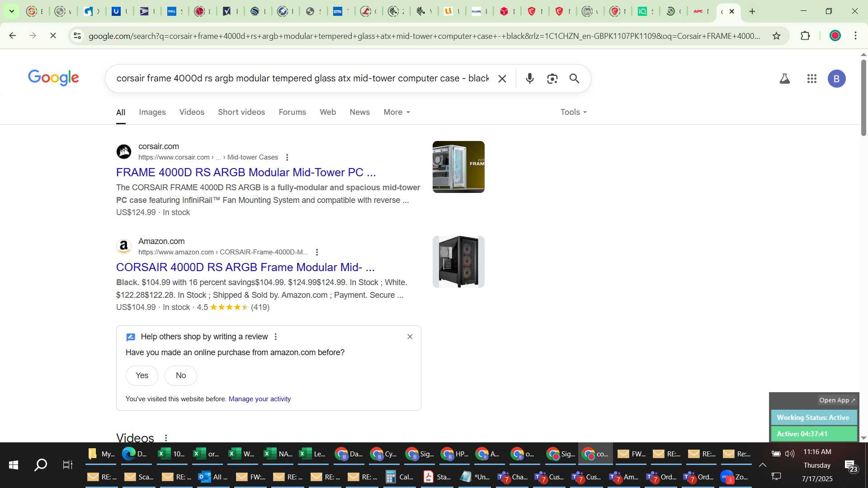The height and width of the screenshot is (488, 868).
Task: Answer Yes to amazon purchase question
Action: click(142, 375)
